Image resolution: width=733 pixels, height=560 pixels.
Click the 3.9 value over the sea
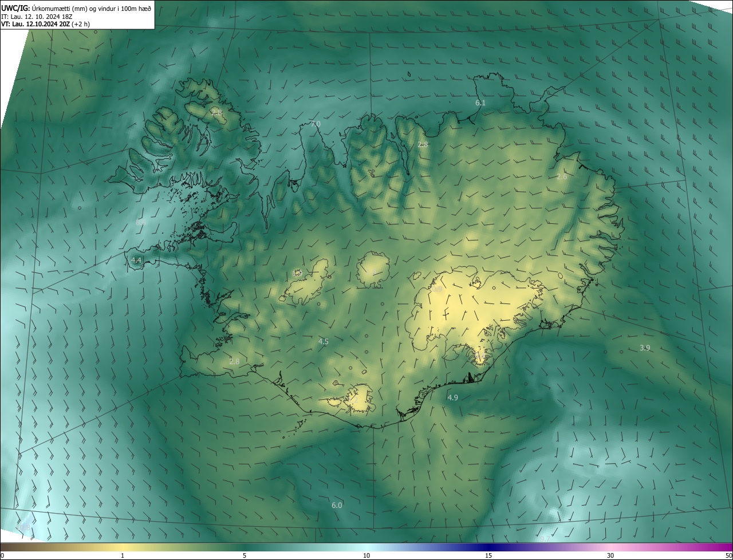645,348
